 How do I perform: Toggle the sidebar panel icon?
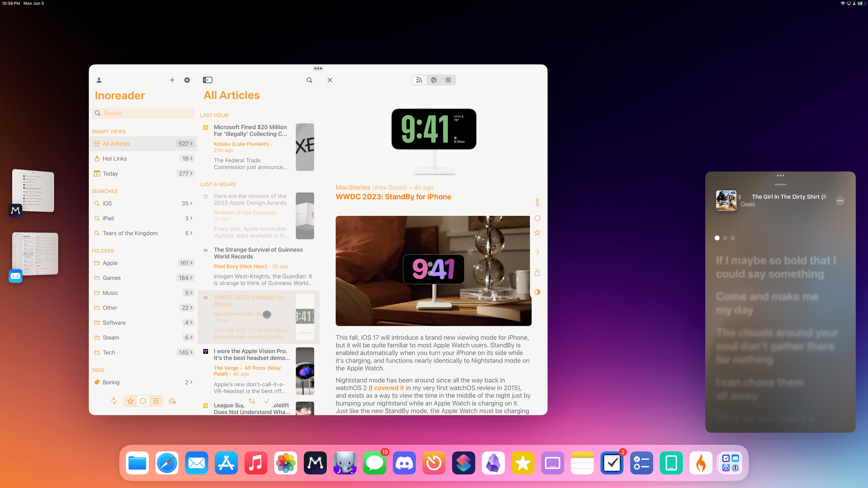(208, 80)
